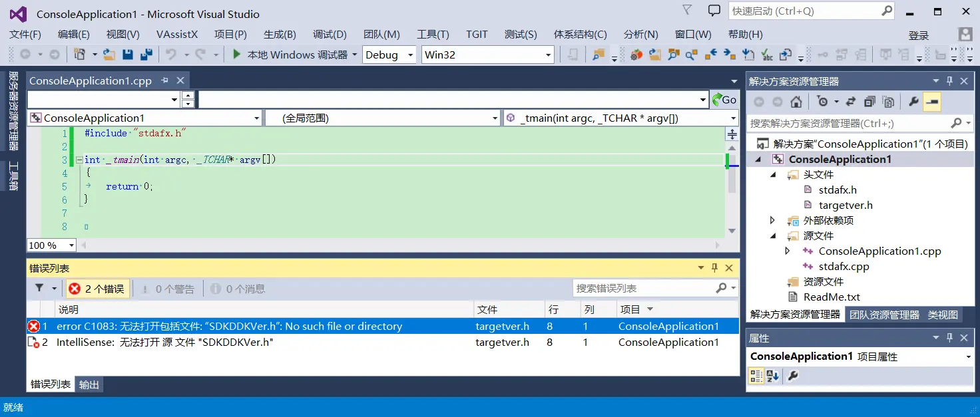Toggle the 2 个错误 filter
The height and width of the screenshot is (417, 980).
click(x=95, y=288)
